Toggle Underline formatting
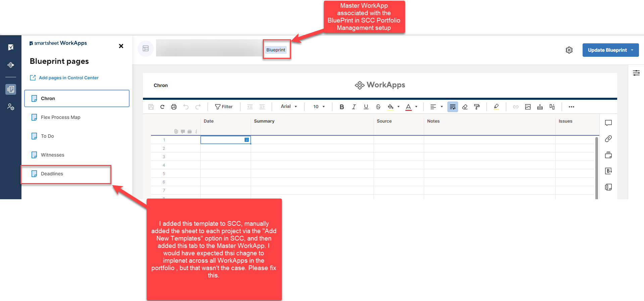 point(366,107)
